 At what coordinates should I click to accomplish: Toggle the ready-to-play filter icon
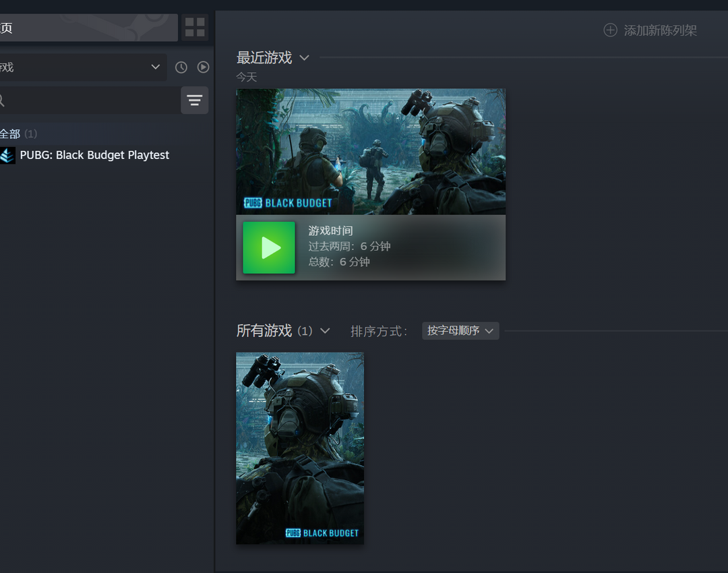click(203, 67)
